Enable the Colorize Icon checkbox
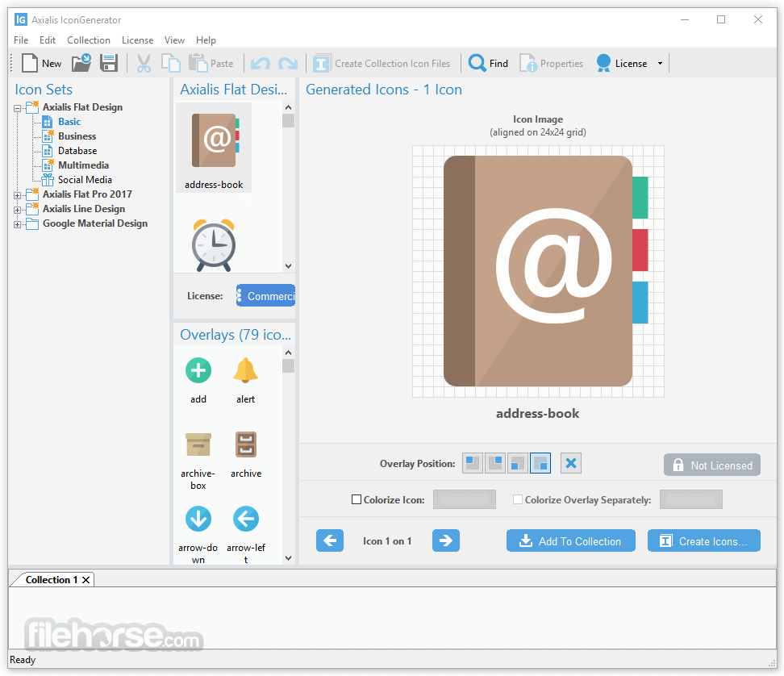Image resolution: width=784 pixels, height=676 pixels. 355,499
